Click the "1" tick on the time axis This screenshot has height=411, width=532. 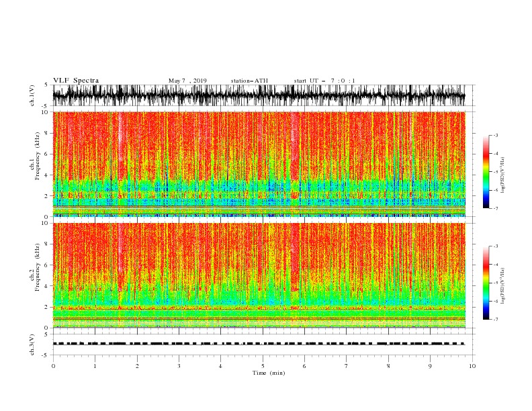pyautogui.click(x=95, y=366)
